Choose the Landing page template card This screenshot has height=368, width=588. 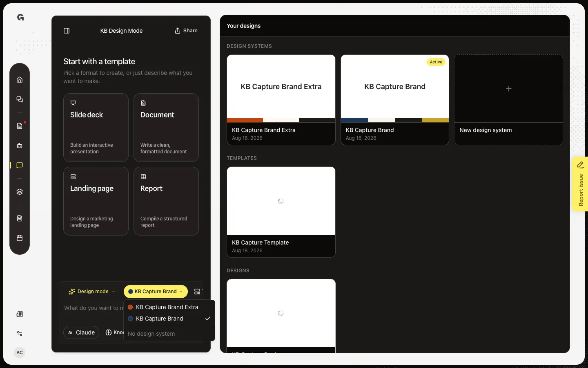click(96, 201)
